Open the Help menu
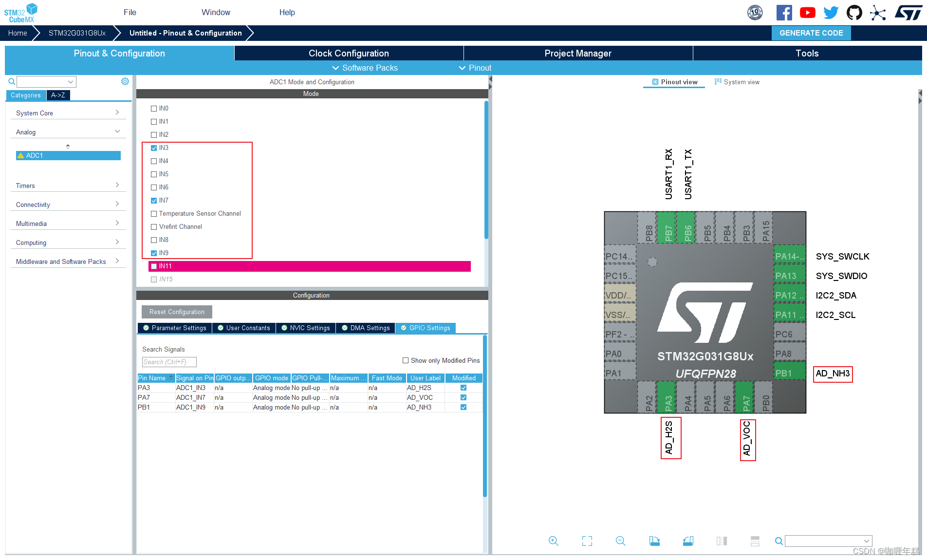This screenshot has height=560, width=927. pyautogui.click(x=287, y=12)
